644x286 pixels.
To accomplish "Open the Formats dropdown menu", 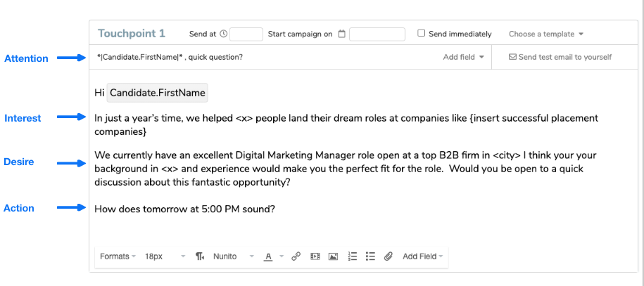I will [x=118, y=256].
